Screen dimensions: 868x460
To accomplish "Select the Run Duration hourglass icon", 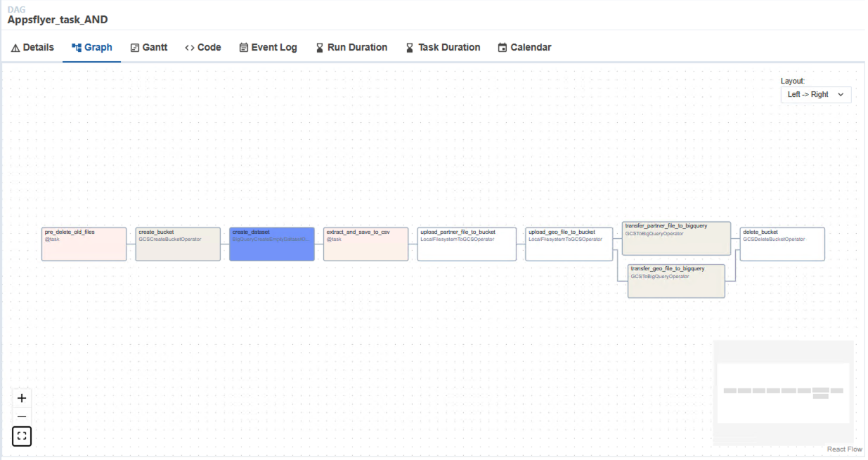I will (320, 47).
